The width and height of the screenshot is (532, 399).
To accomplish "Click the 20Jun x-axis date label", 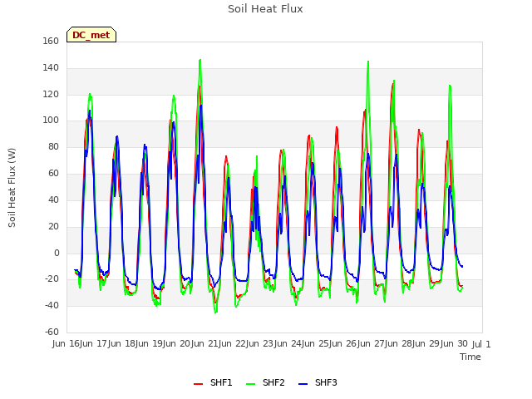I will click(192, 343).
